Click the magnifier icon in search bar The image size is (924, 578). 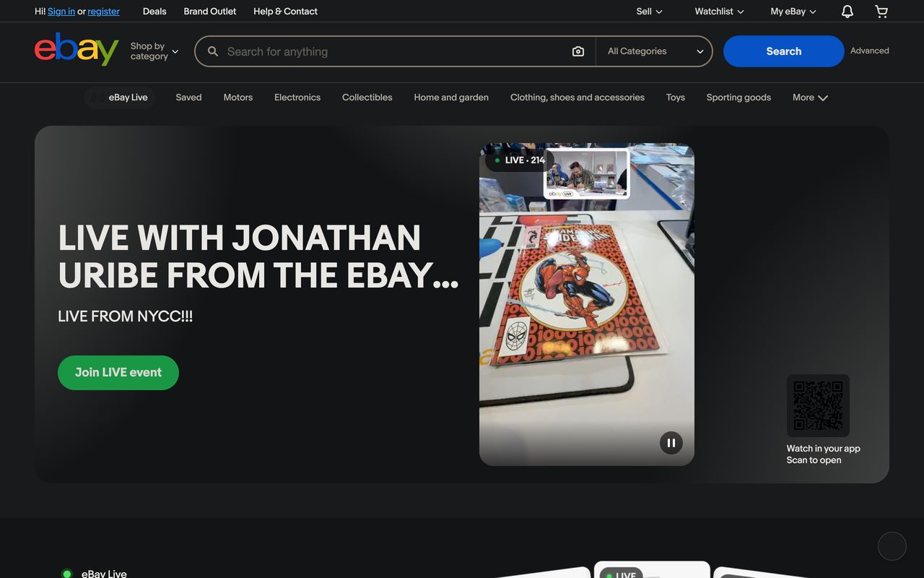pyautogui.click(x=213, y=51)
